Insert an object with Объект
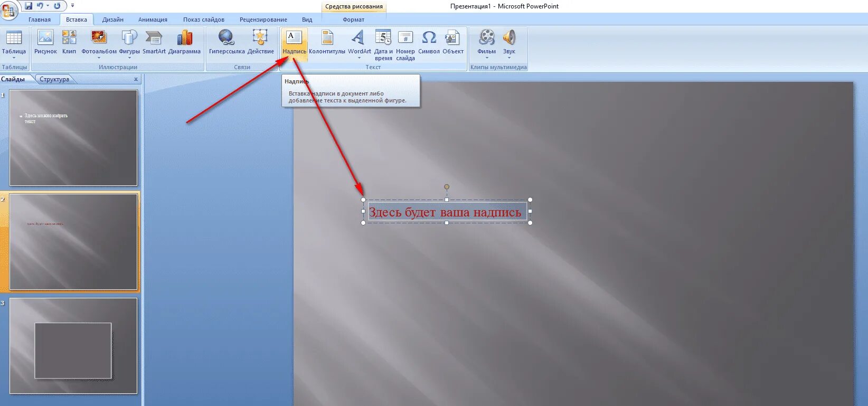Image resolution: width=868 pixels, height=406 pixels. pyautogui.click(x=452, y=42)
